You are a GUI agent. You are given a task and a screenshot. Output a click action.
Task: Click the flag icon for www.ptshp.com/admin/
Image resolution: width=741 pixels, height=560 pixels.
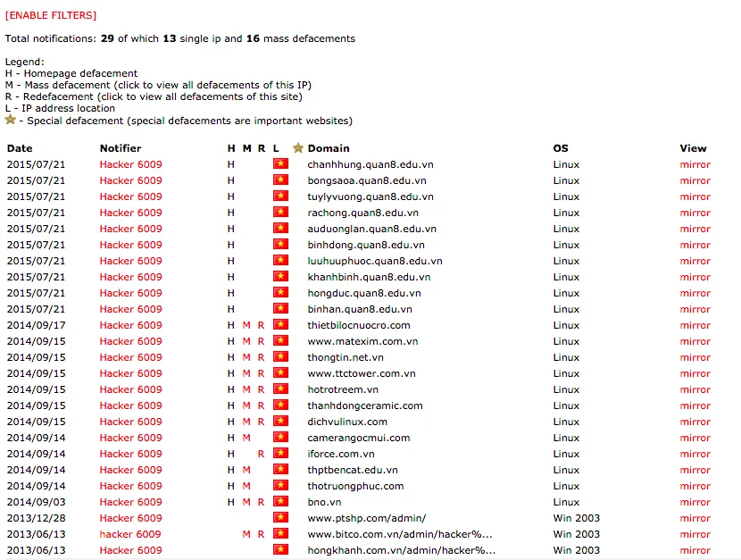[x=280, y=518]
